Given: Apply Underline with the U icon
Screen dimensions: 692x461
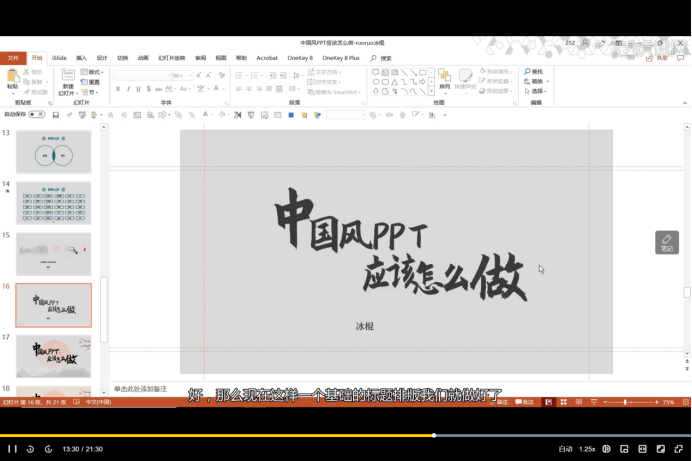Looking at the screenshot, I should coord(138,89).
